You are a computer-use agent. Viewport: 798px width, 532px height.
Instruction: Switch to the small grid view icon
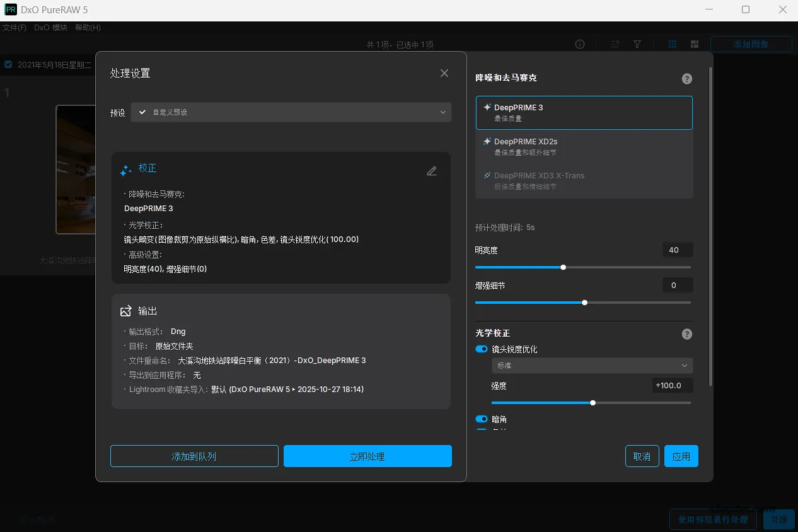[x=673, y=44]
